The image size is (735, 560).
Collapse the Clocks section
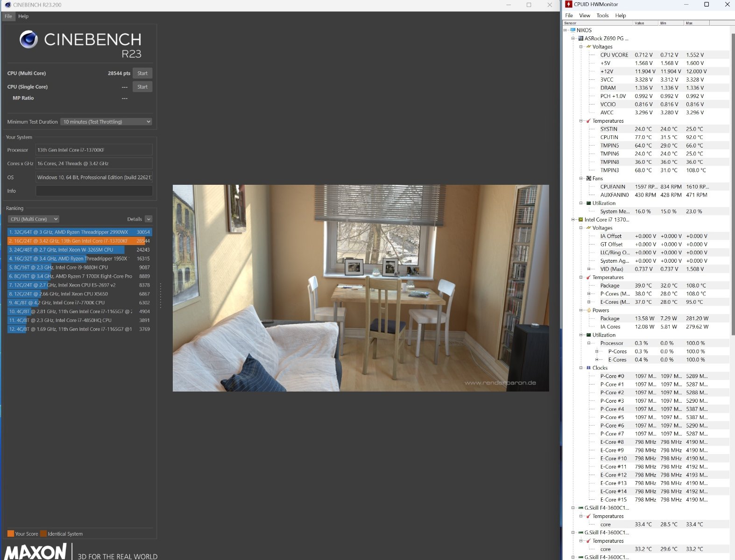(x=581, y=368)
